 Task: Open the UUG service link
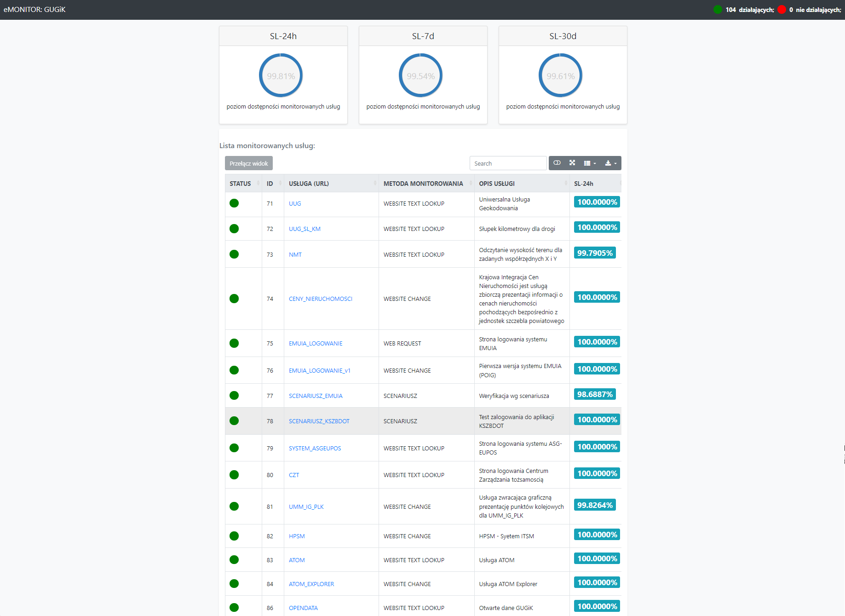[295, 203]
